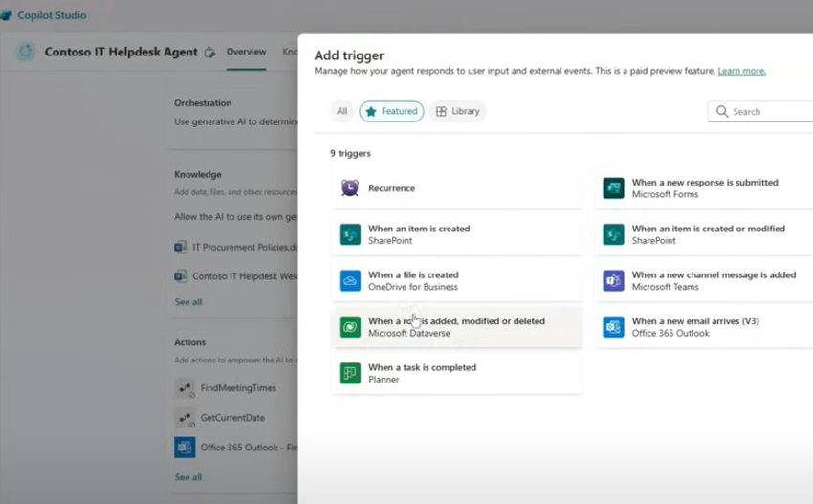Choose the Recurrence trigger
Viewport: 813px width, 504px height.
point(457,188)
